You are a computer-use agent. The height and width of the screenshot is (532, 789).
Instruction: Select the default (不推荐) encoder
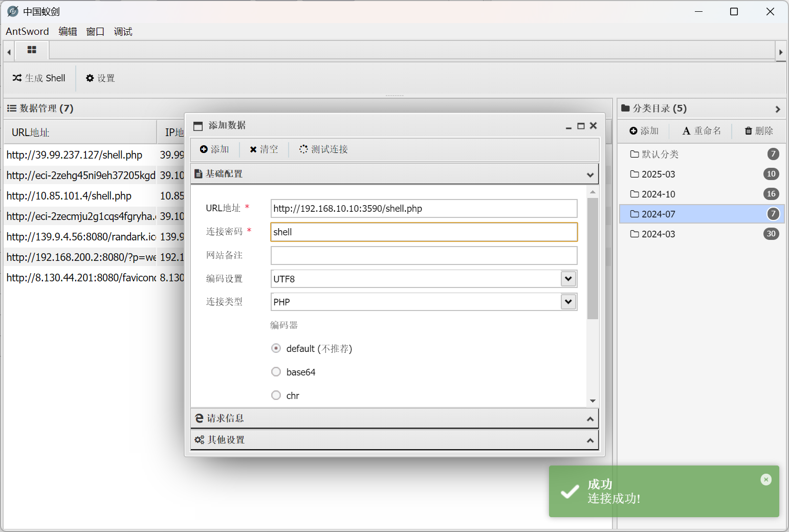[x=276, y=348]
